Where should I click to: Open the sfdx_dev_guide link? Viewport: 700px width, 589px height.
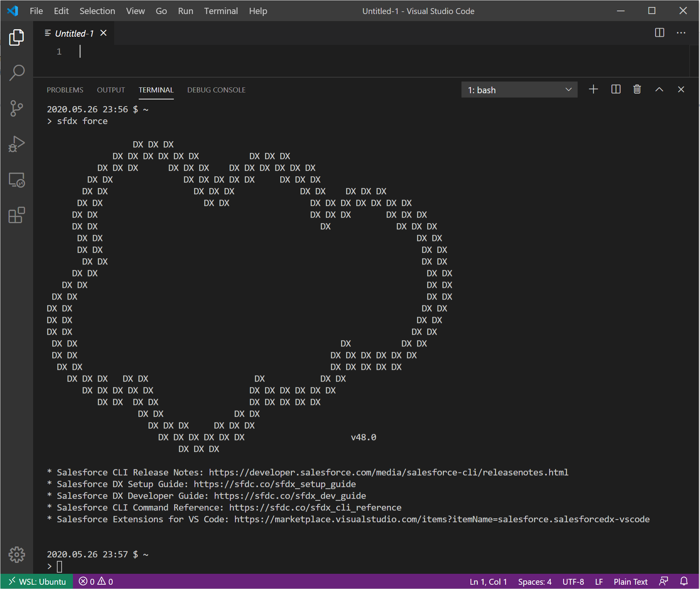[x=290, y=496]
